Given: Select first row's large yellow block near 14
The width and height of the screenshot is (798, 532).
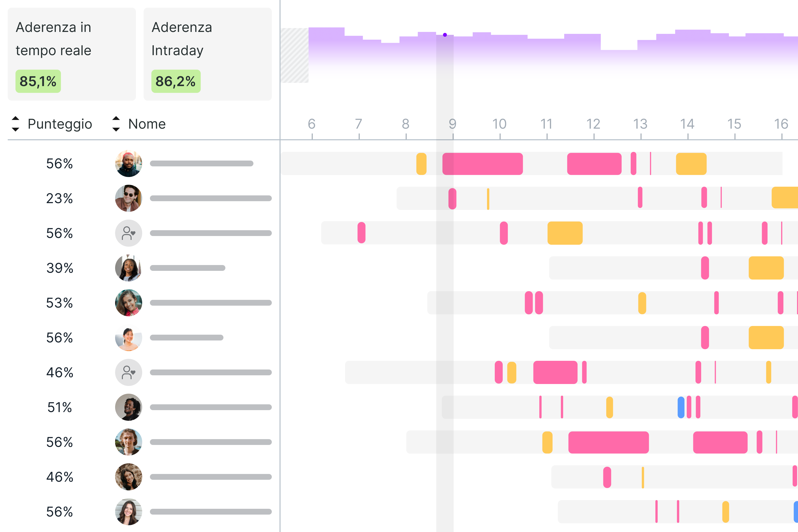Looking at the screenshot, I should (x=691, y=164).
